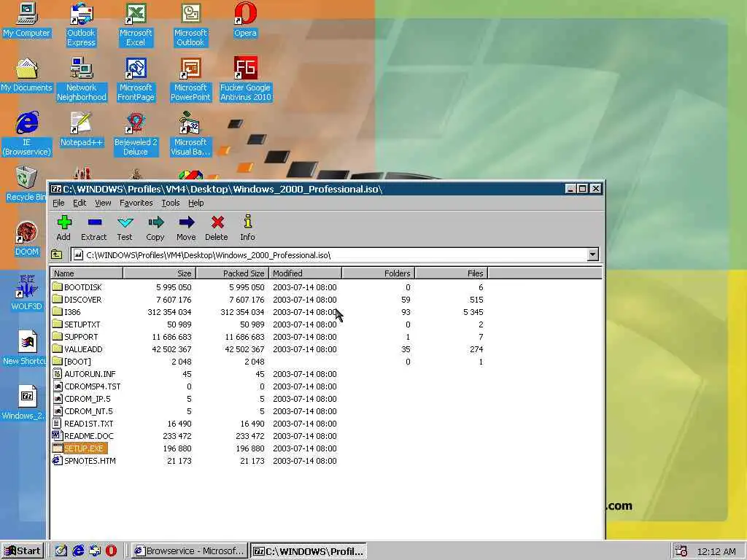Select the [BOOT] folder row

[268, 362]
